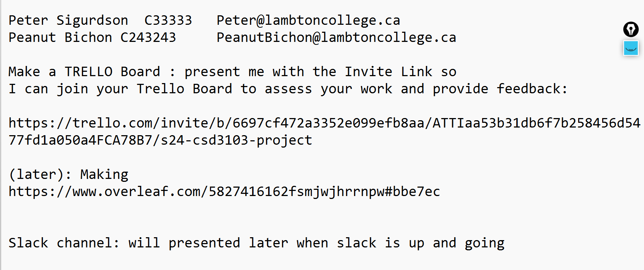Click the word TRELLO in the instructions
Screen dimensions: 644x270
click(x=88, y=71)
